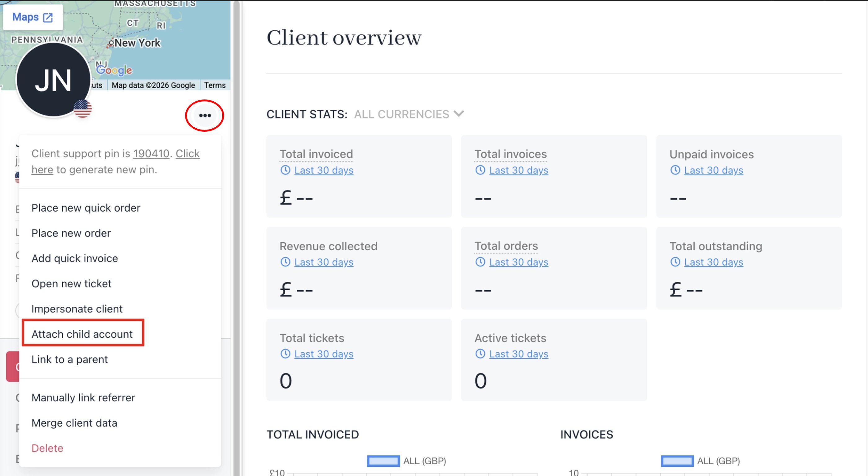Click the Client overview heading
The width and height of the screenshot is (868, 476).
pyautogui.click(x=344, y=37)
